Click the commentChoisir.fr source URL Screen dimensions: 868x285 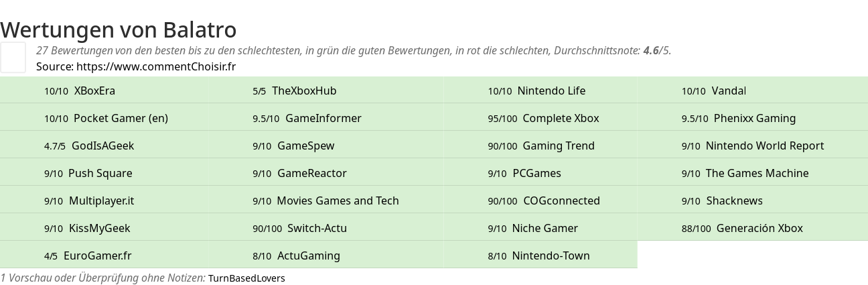[156, 66]
